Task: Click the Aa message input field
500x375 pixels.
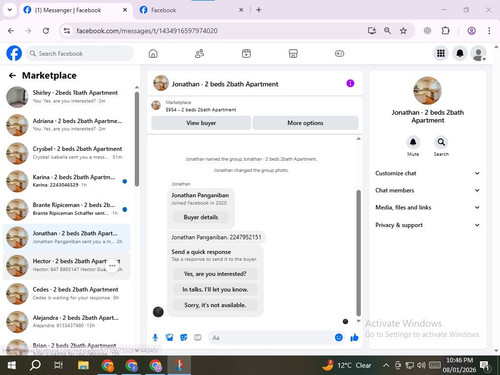Action: coord(271,338)
